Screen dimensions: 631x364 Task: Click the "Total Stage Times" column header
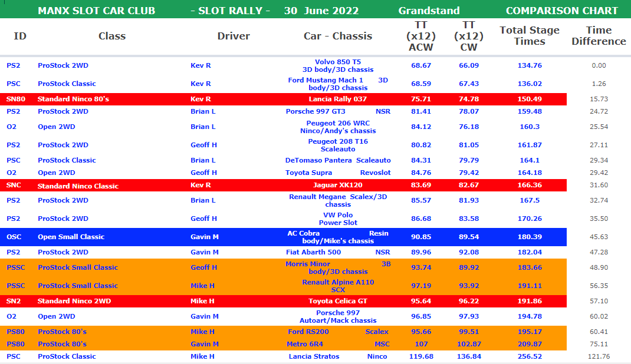click(x=529, y=36)
